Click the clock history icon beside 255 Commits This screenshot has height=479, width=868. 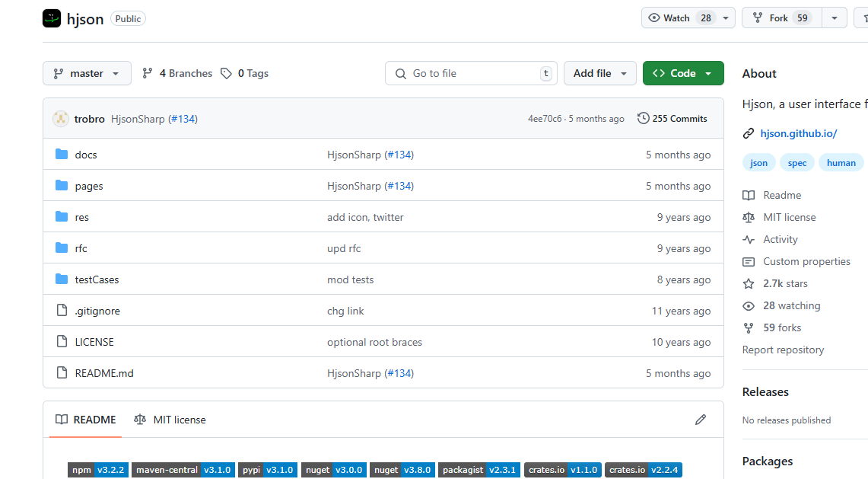tap(643, 118)
